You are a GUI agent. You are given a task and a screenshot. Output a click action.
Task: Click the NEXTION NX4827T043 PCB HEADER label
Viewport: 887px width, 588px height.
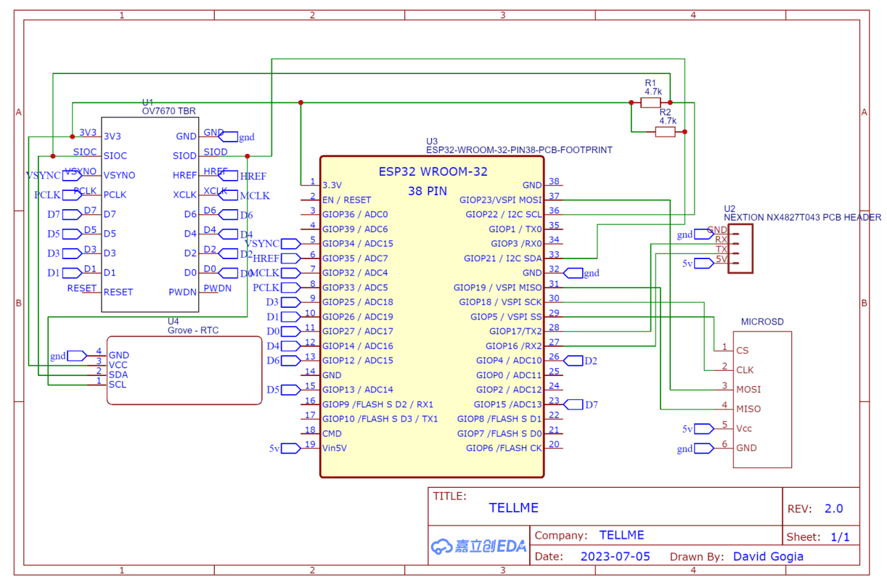coord(802,217)
